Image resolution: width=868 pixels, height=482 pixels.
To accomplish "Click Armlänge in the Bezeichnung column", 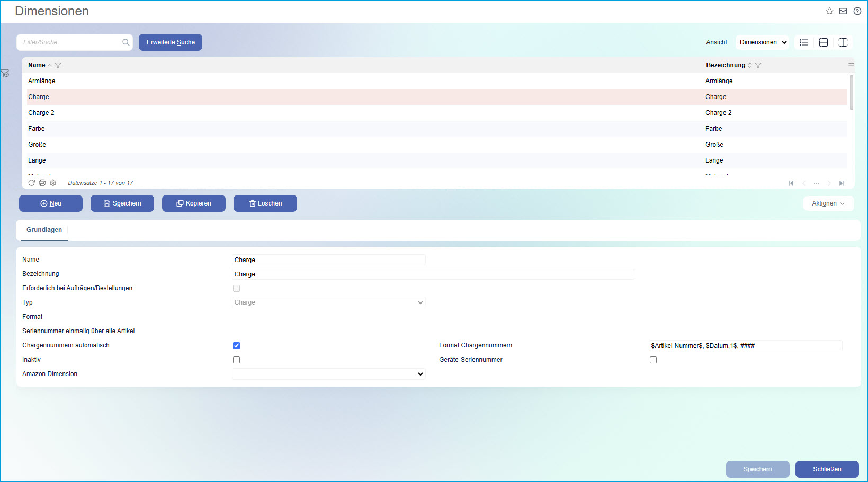I will (719, 81).
